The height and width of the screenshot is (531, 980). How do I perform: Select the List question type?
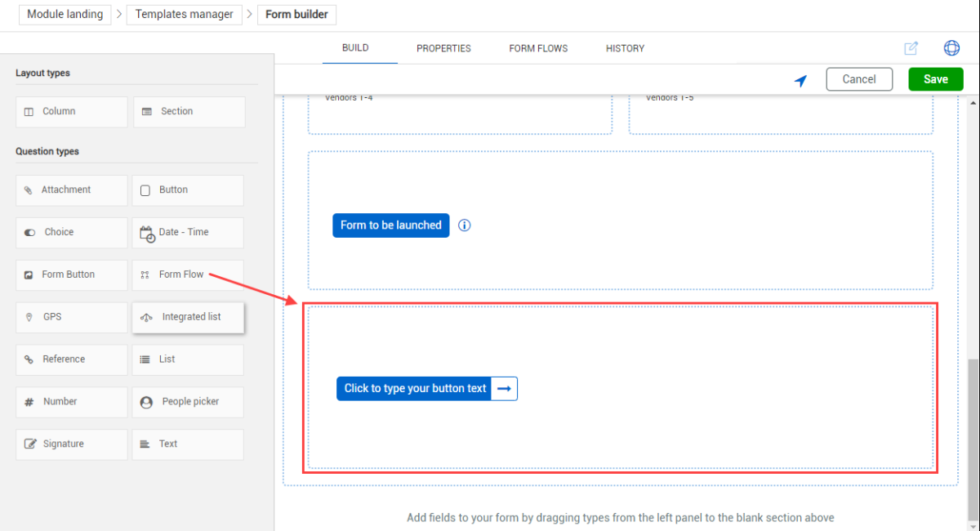tap(188, 359)
